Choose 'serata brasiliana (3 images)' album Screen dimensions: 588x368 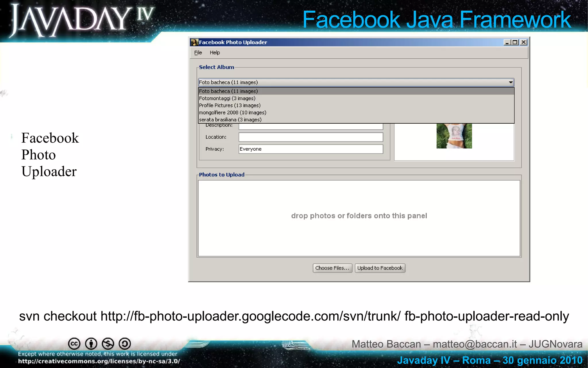356,120
